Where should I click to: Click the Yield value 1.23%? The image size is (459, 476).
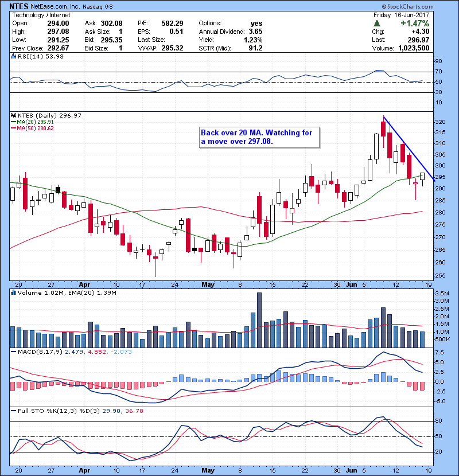tap(253, 40)
